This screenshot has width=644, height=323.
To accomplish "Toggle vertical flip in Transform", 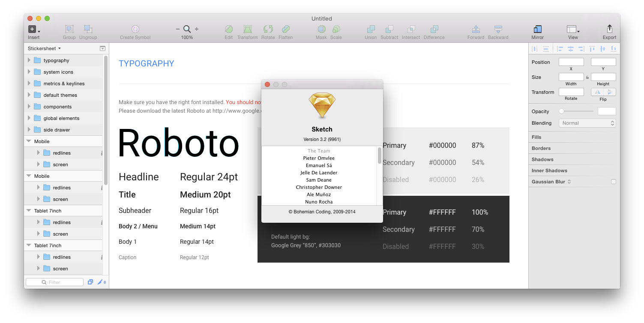I will click(x=610, y=92).
